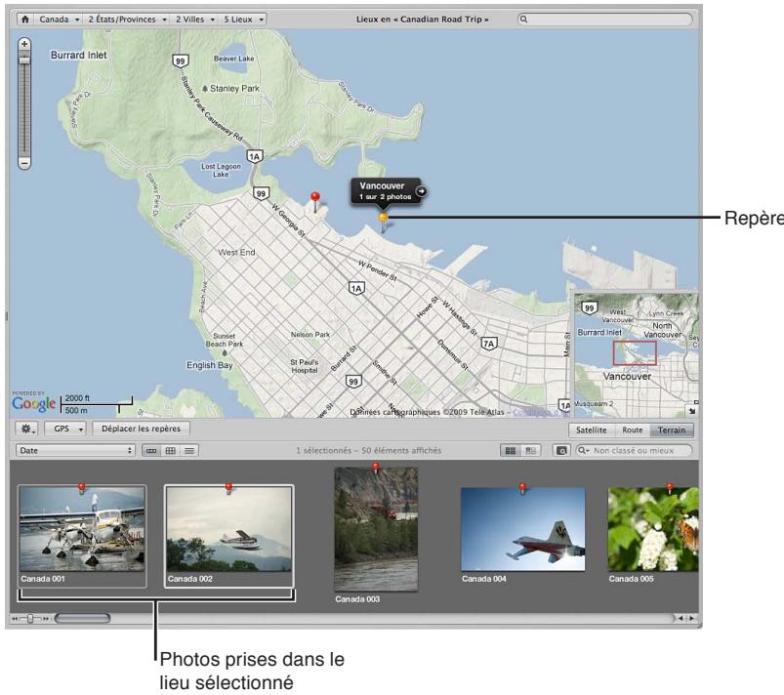Click the English Bay label on map
Screen dimensions: 784x695
click(x=210, y=365)
